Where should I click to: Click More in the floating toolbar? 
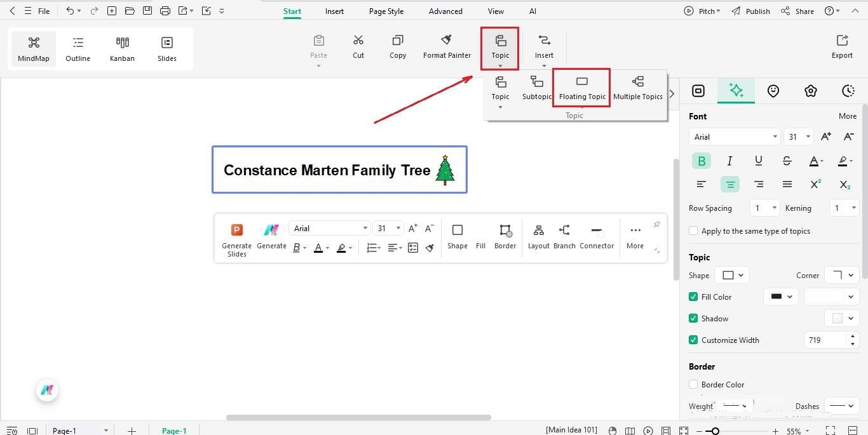point(635,236)
